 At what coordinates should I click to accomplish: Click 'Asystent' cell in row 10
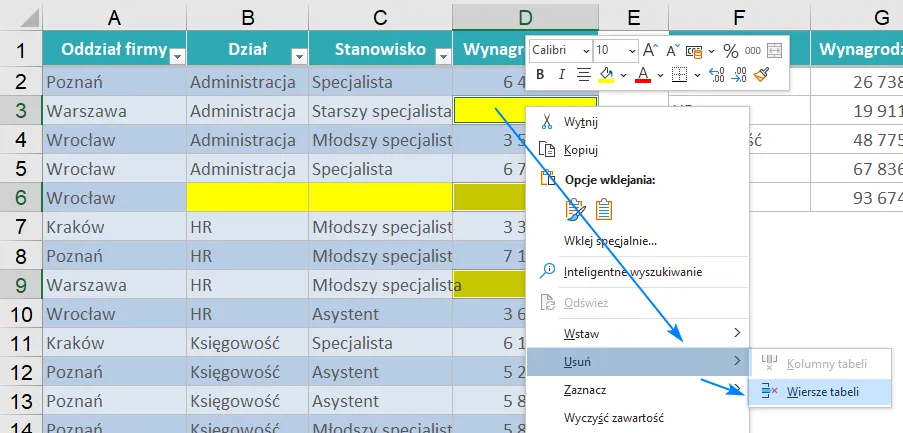[381, 314]
